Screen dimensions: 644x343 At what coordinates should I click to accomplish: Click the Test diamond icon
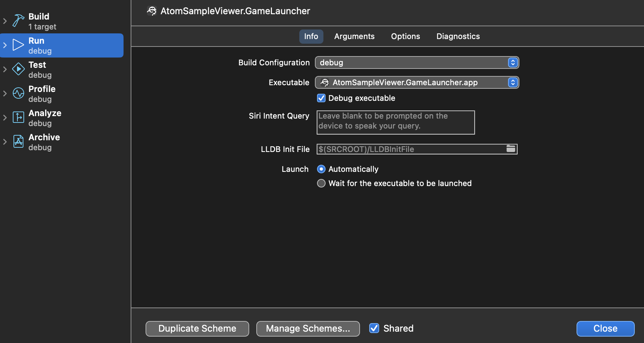[x=18, y=69]
